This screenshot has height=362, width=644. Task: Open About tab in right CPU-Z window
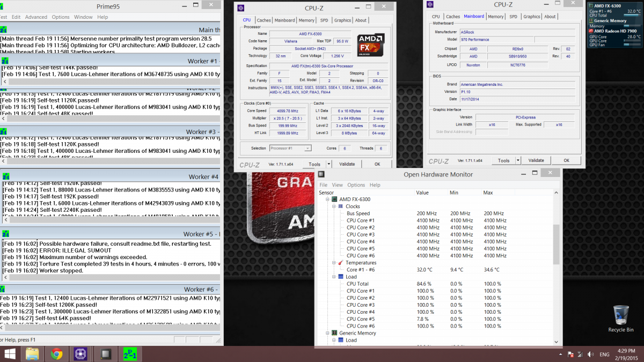[x=550, y=17]
